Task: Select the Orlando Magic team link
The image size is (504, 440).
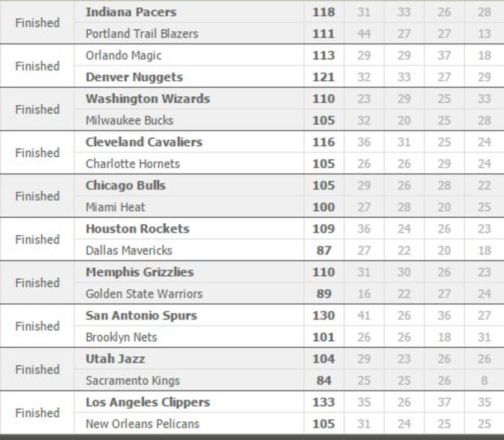Action: click(x=123, y=55)
